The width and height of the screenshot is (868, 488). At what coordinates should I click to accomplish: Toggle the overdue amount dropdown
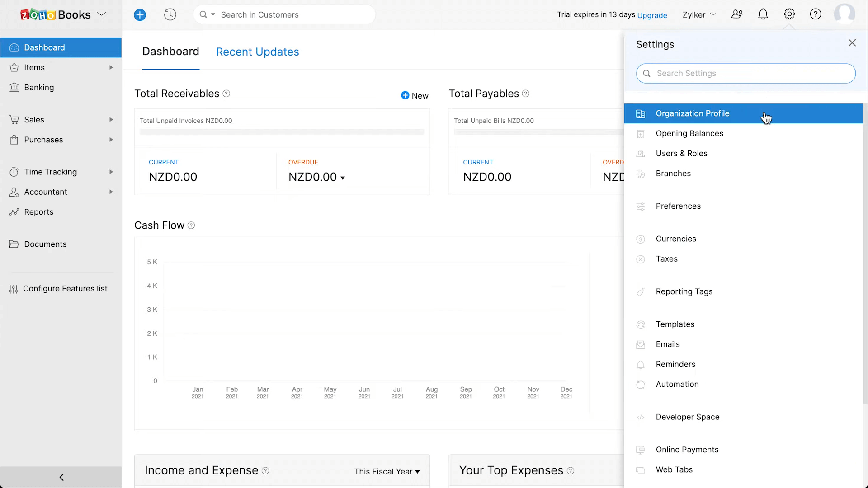click(x=344, y=178)
